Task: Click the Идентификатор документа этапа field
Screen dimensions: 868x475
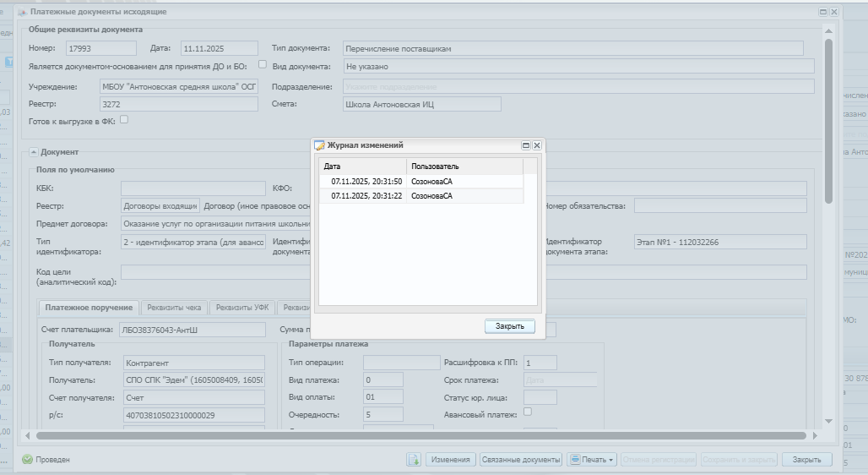Action: pyautogui.click(x=720, y=243)
